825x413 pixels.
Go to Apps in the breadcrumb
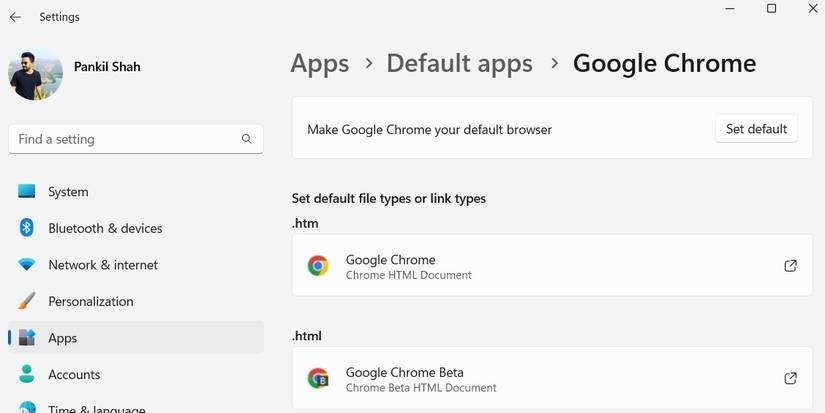pos(319,64)
